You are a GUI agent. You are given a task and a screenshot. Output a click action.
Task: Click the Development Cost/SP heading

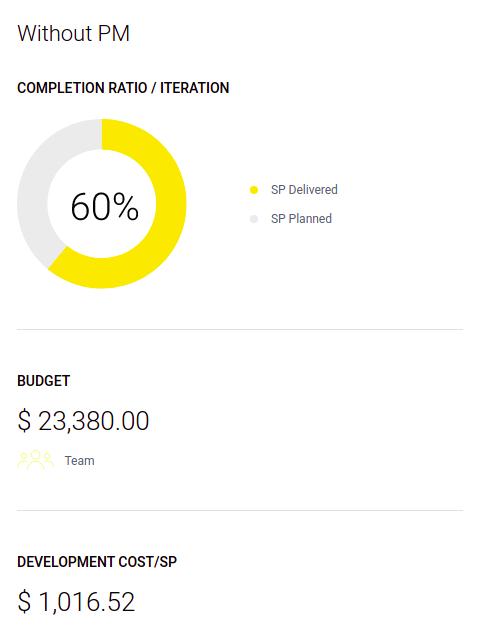tap(97, 562)
